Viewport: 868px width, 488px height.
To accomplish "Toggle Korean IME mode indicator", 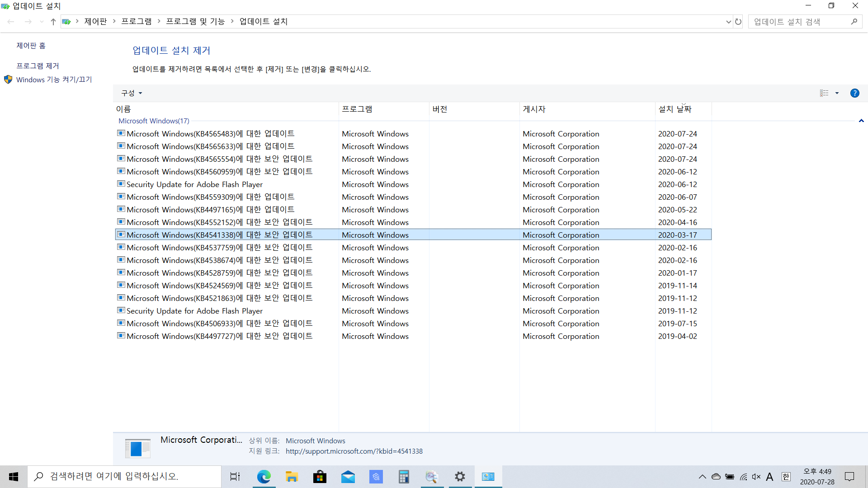I will [x=786, y=477].
